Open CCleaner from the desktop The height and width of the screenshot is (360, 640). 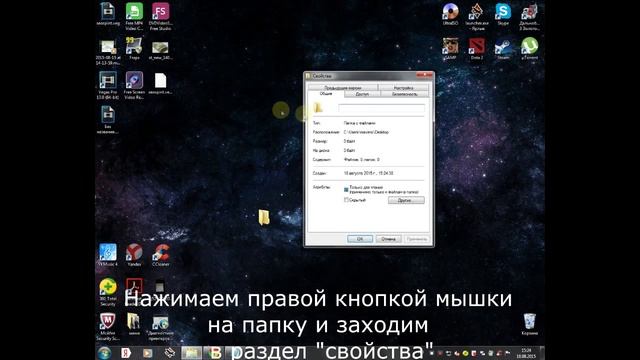[x=160, y=255]
